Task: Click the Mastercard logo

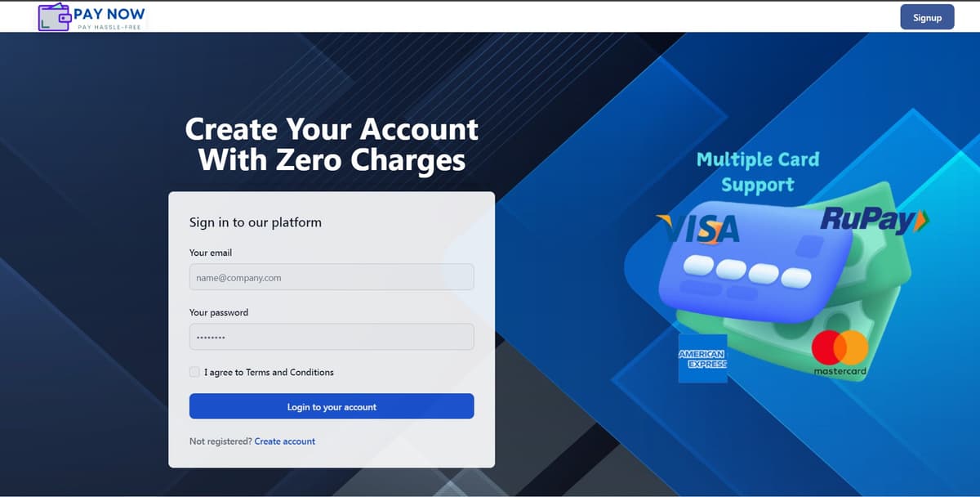Action: pyautogui.click(x=840, y=353)
